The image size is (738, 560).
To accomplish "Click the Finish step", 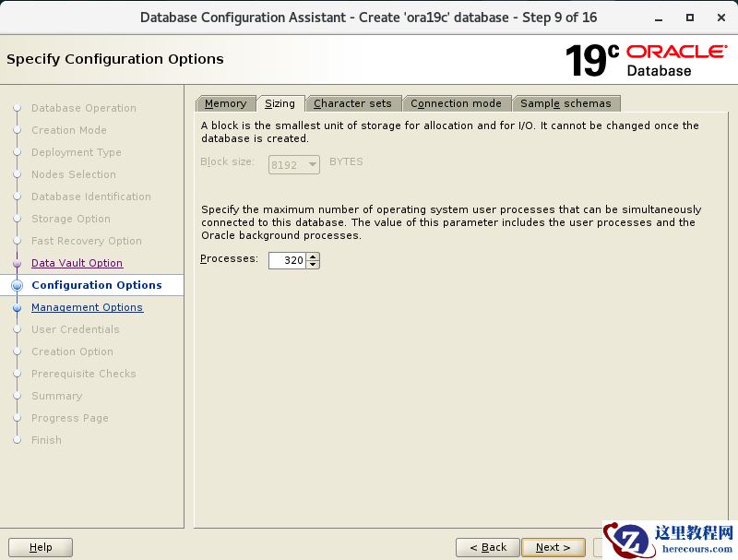I will click(47, 440).
